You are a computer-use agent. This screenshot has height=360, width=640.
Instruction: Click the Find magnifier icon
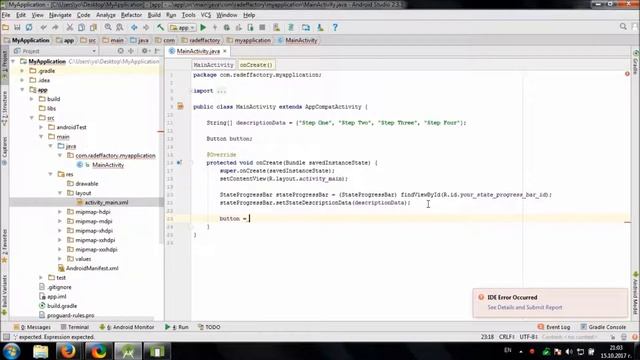pyautogui.click(x=108, y=27)
